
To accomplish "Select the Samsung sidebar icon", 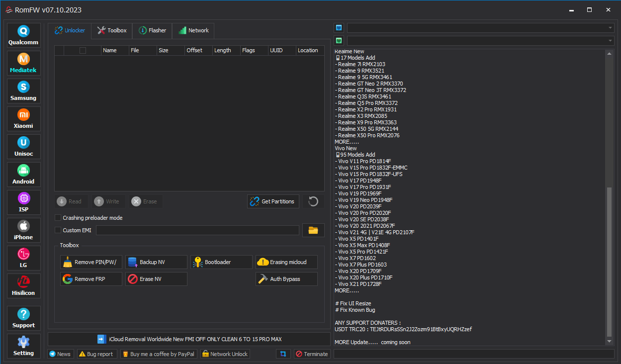I will [x=23, y=91].
